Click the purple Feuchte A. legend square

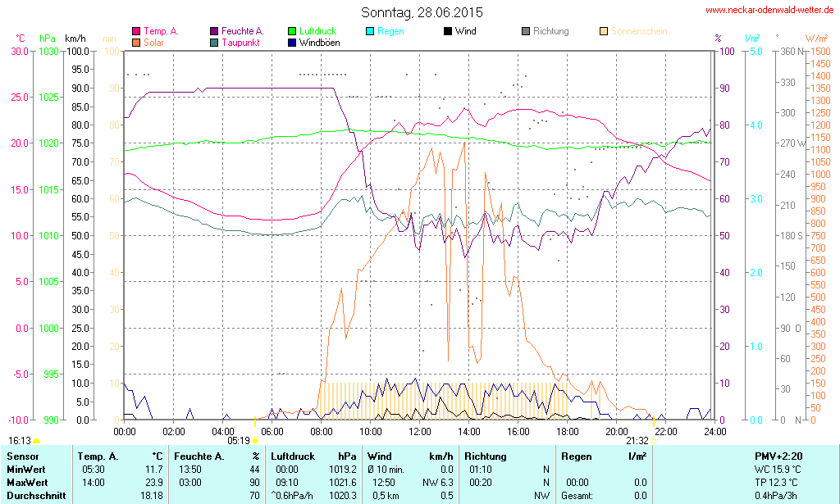click(x=215, y=31)
